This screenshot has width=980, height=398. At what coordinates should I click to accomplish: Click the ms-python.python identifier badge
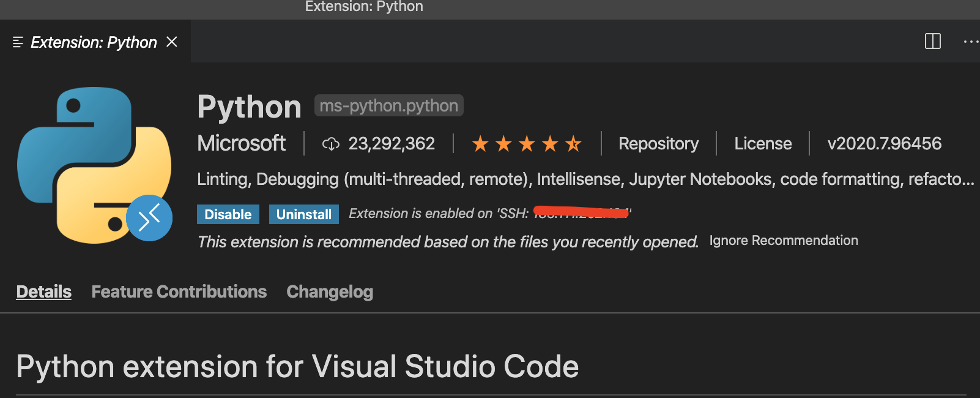(388, 106)
